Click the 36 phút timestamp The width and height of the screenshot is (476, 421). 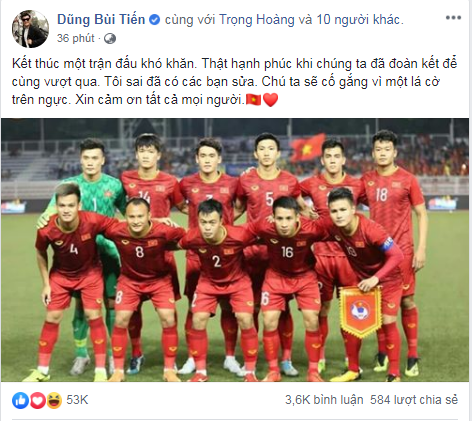click(x=76, y=38)
